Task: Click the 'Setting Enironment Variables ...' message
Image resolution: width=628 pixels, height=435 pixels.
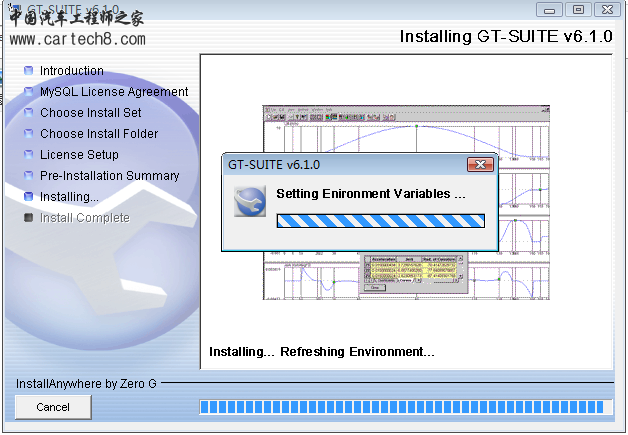Action: 371,194
